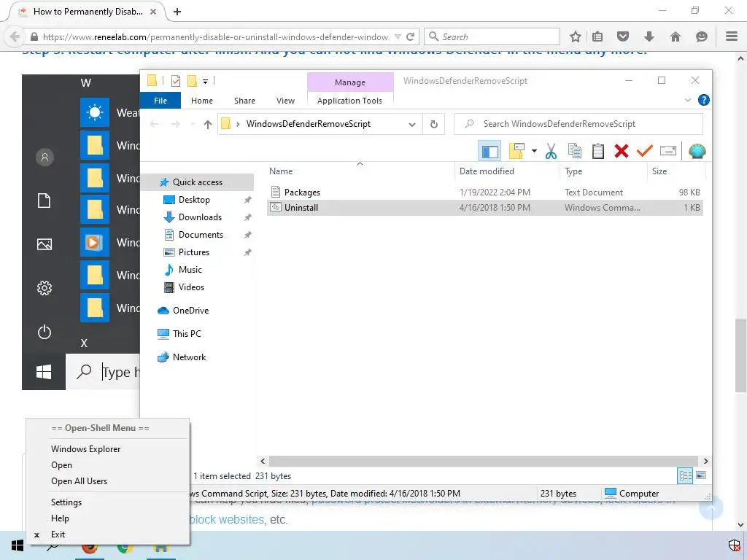Switch to large thumbnails view icon

pyautogui.click(x=701, y=475)
